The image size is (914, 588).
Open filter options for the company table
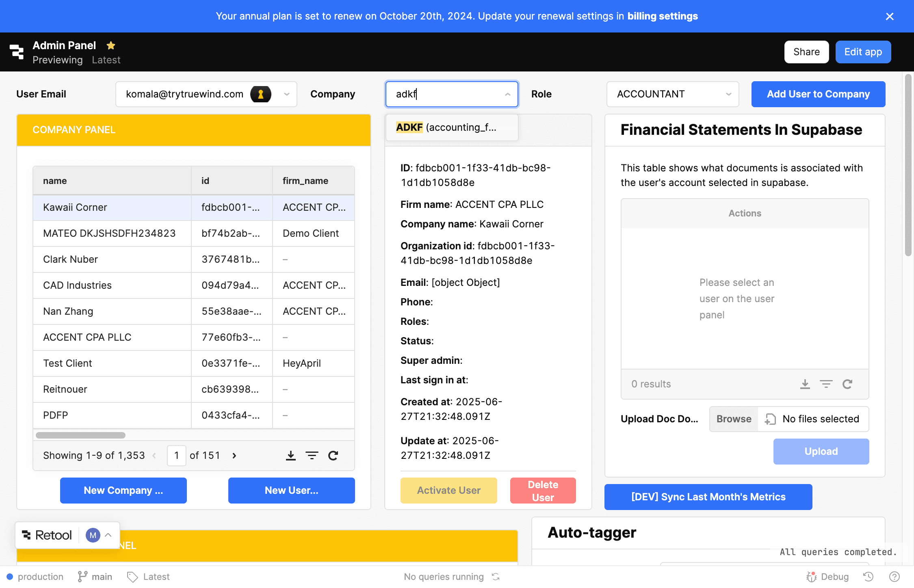pos(312,455)
